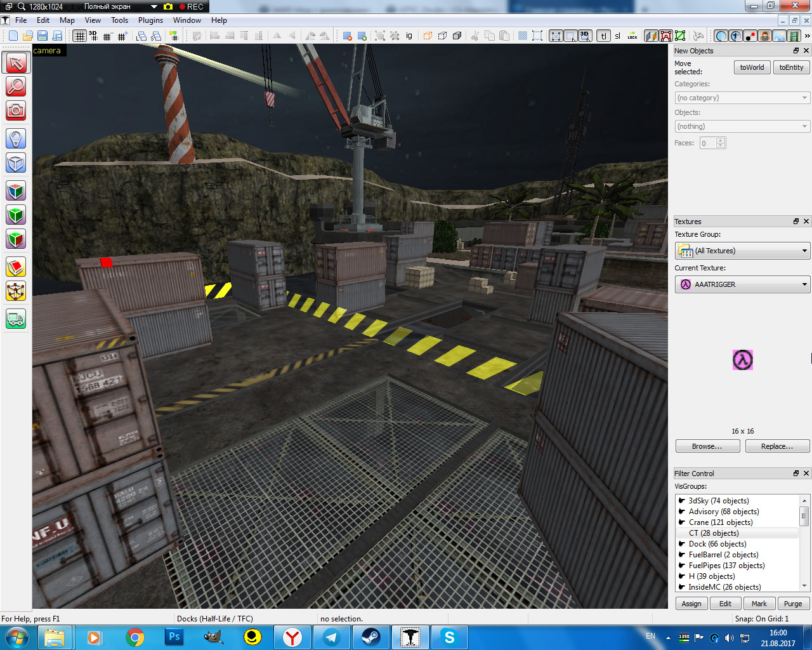Open the Map menu
Image resolution: width=812 pixels, height=650 pixels.
pyautogui.click(x=67, y=20)
